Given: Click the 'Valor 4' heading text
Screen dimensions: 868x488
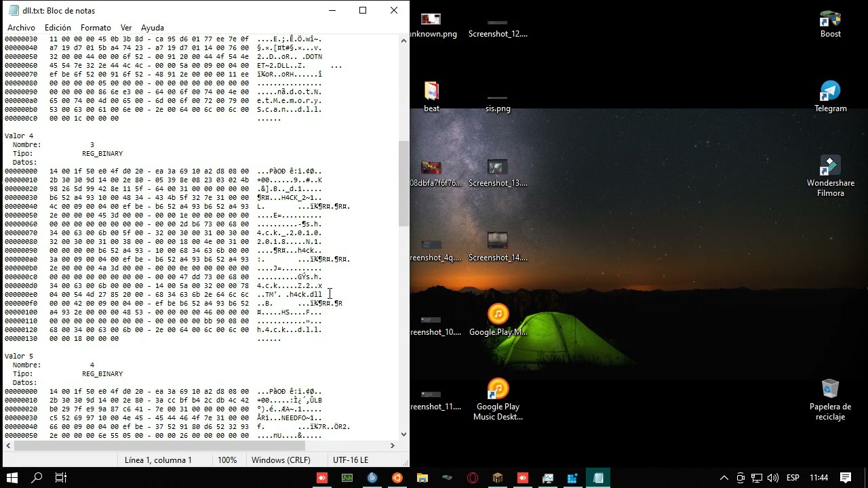Looking at the screenshot, I should (x=19, y=136).
